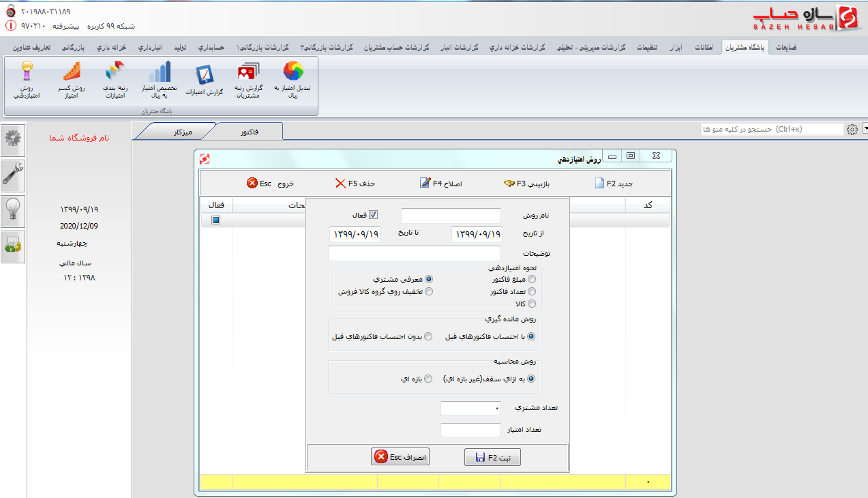Click the نام روش input field
Viewport: 868px width, 498px height.
(x=451, y=216)
